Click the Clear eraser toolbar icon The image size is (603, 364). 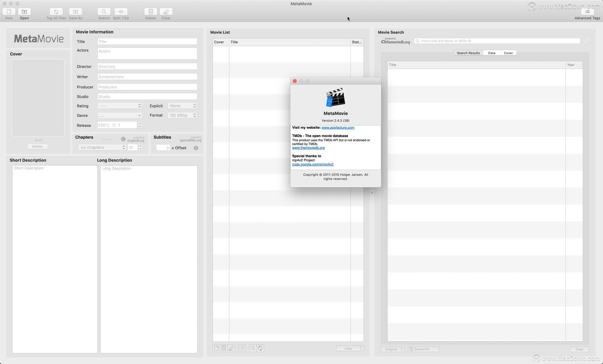point(166,12)
